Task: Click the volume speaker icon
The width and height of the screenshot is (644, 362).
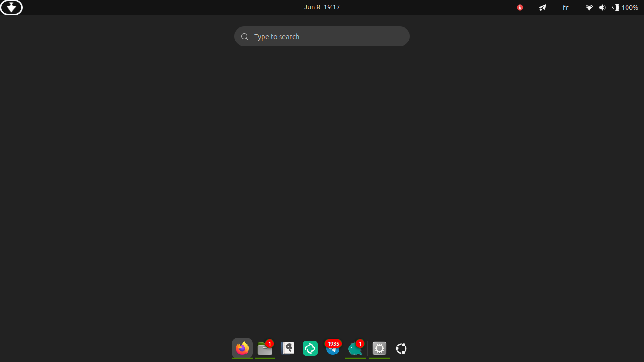Action: (x=602, y=8)
